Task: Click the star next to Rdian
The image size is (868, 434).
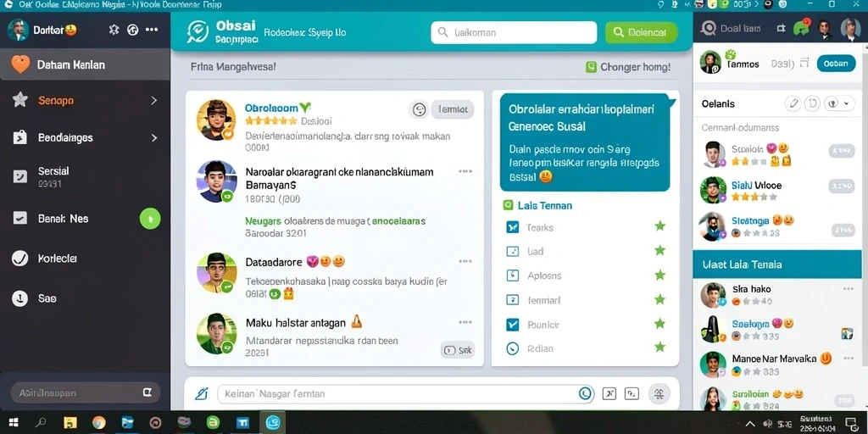Action: coord(659,347)
